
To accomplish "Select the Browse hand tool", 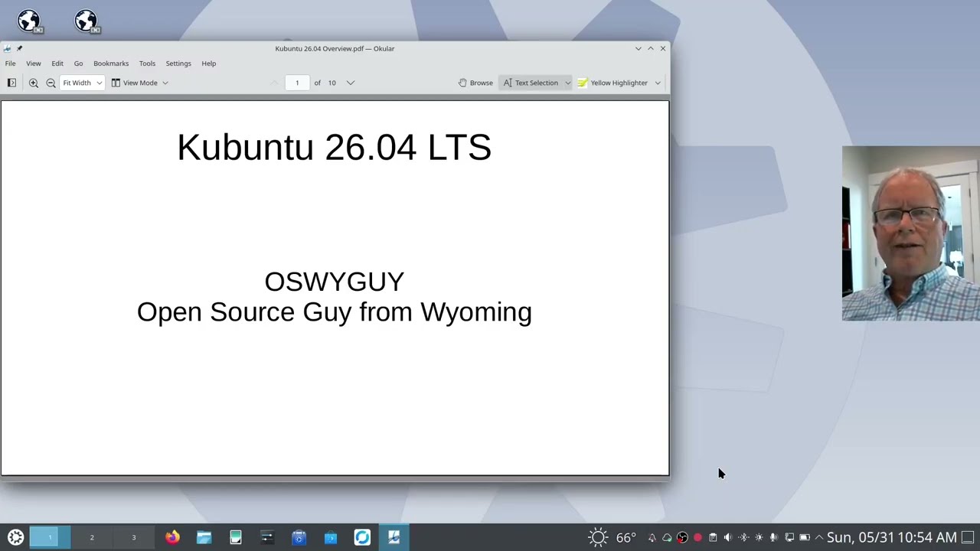I will coord(475,83).
